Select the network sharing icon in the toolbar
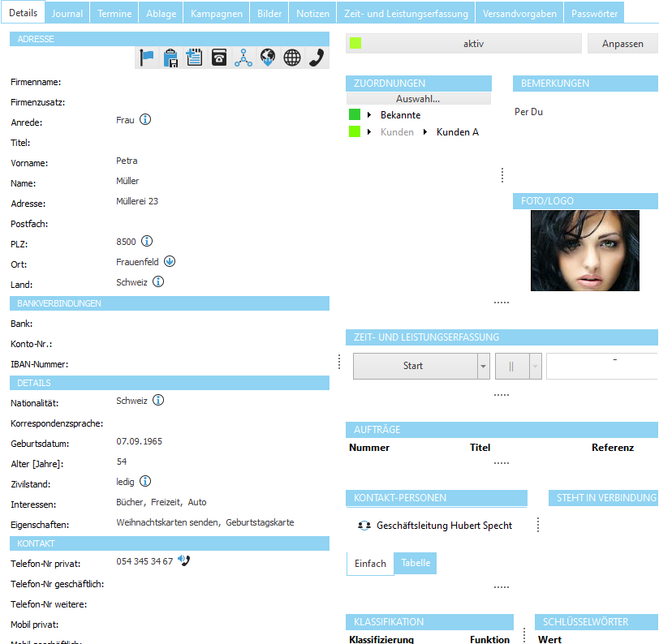 (x=243, y=58)
